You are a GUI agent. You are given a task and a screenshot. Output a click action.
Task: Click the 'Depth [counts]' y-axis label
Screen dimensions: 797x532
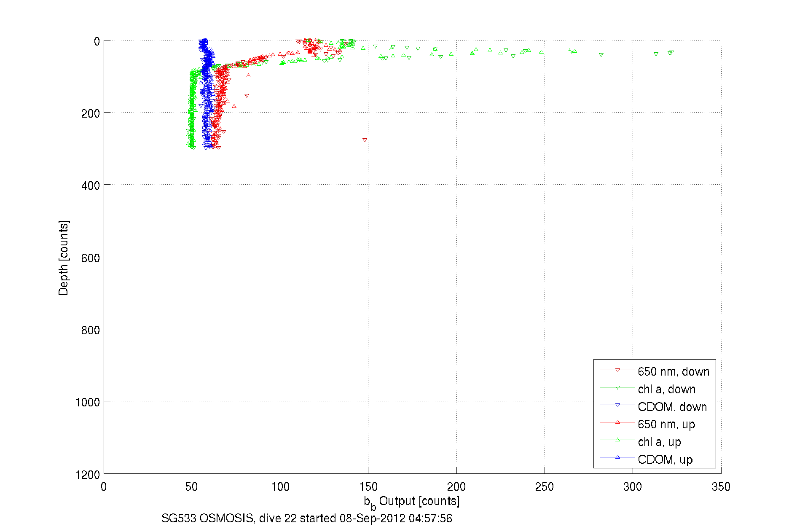pyautogui.click(x=63, y=258)
